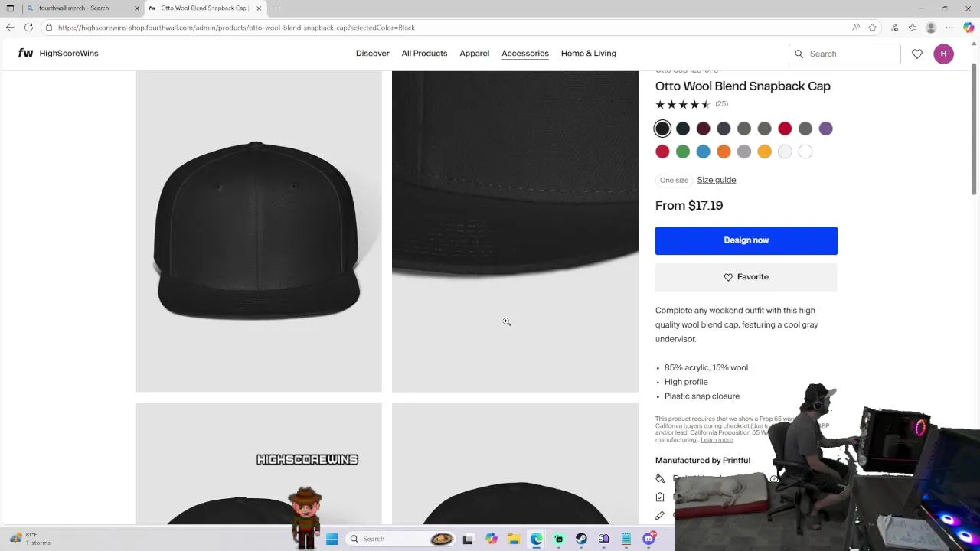Open the weather widget showing T-storms
Viewport: 980px width, 551px height.
tap(29, 539)
